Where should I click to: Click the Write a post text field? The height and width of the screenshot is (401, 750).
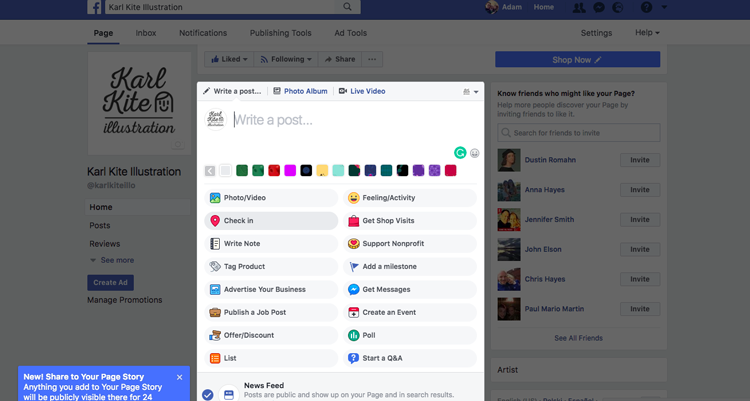coord(354,120)
